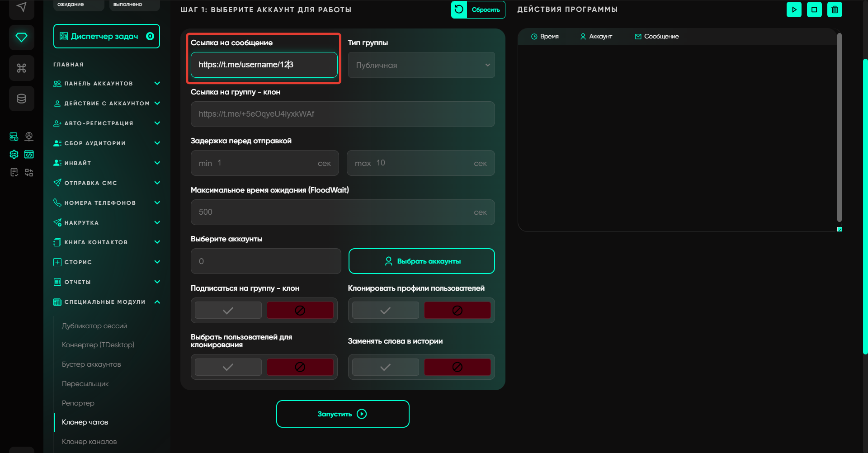Open the group type dropdown
This screenshot has height=453, width=868.
coord(421,65)
